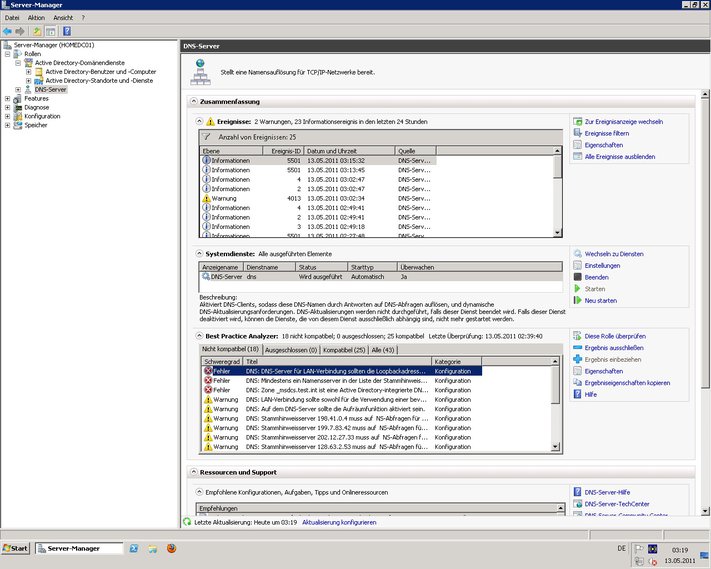The image size is (711, 569).
Task: Switch to the Alle (43) tab
Action: coord(383,350)
